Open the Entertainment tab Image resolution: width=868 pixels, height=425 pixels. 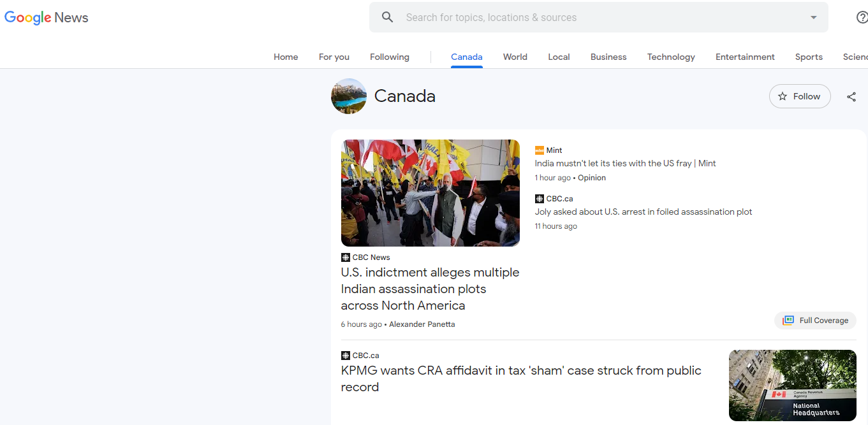pyautogui.click(x=745, y=57)
